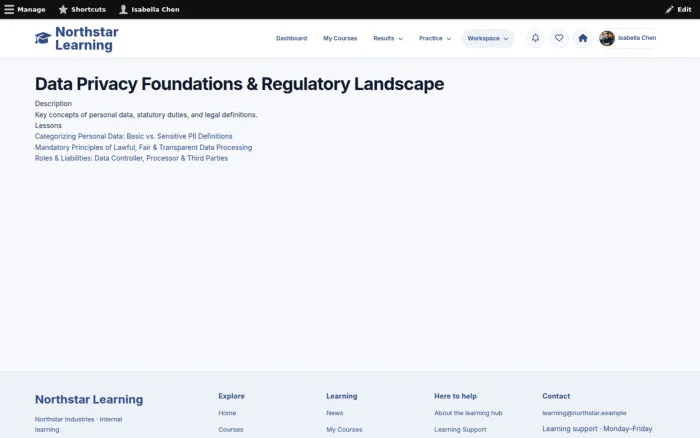Expand the Practice dropdown menu
This screenshot has width=700, height=438.
tap(435, 38)
